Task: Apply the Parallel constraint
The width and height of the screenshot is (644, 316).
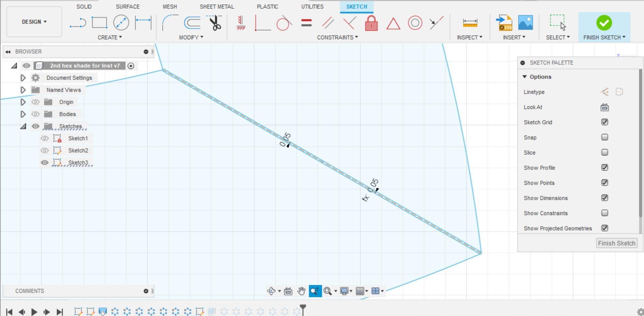Action: pyautogui.click(x=328, y=23)
